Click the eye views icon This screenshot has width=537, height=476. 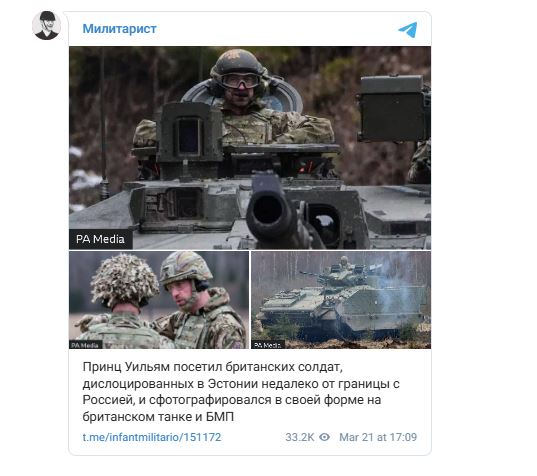[x=324, y=437]
